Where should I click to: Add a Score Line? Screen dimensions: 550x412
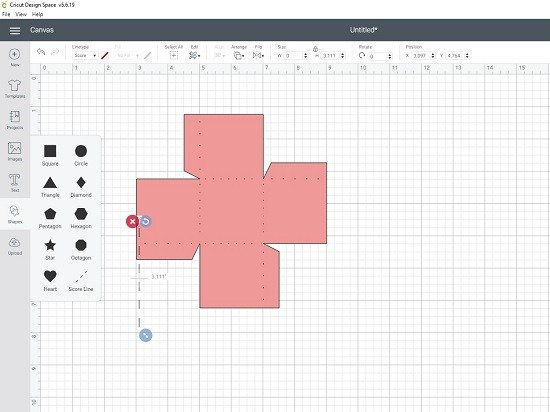81,281
